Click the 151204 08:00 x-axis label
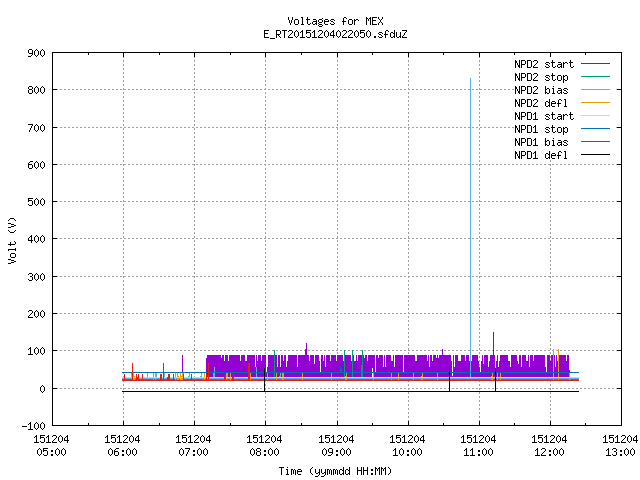The height and width of the screenshot is (480, 640). tap(264, 446)
